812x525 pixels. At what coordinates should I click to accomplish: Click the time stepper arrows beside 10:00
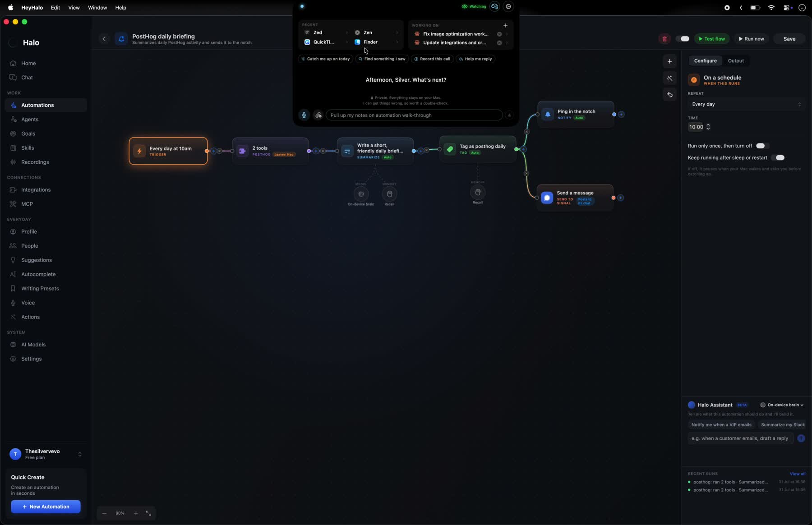coord(708,127)
